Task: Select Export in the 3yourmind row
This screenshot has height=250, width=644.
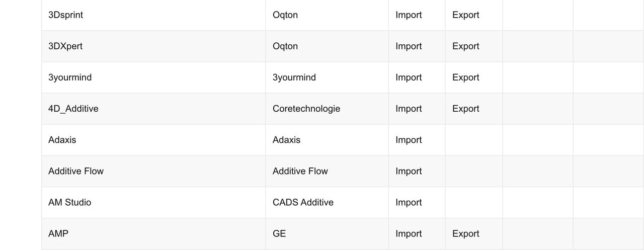Action: pos(465,77)
